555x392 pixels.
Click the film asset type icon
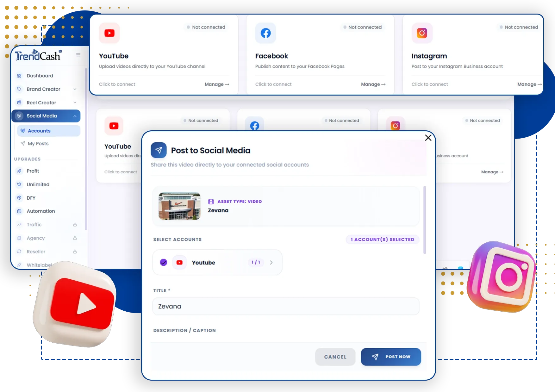pyautogui.click(x=211, y=202)
